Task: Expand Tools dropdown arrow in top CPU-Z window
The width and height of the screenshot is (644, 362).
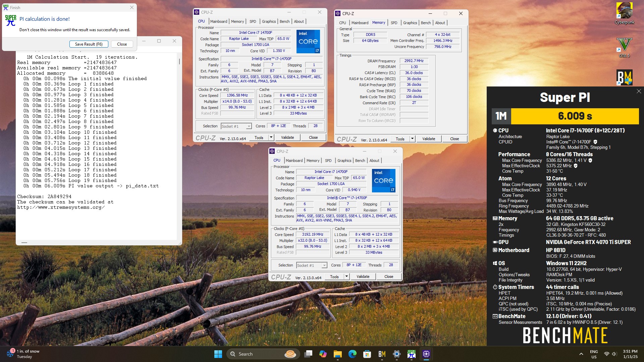Action: click(271, 137)
